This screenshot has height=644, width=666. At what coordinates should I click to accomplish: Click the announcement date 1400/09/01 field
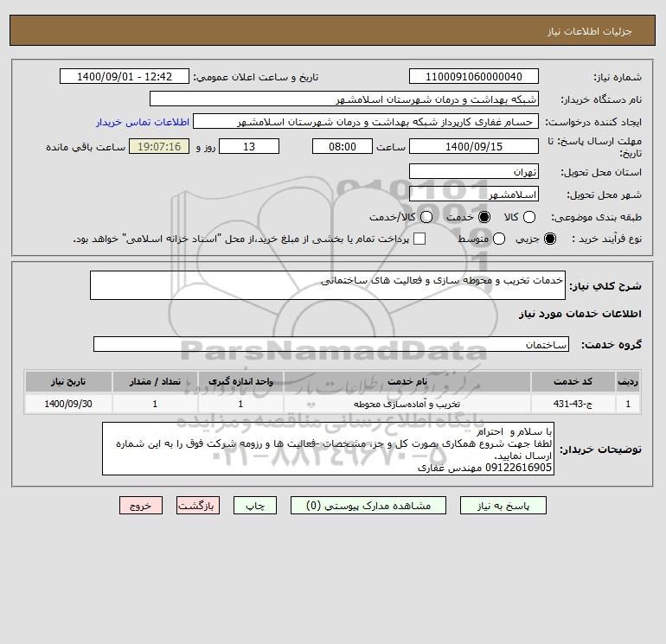tap(125, 76)
